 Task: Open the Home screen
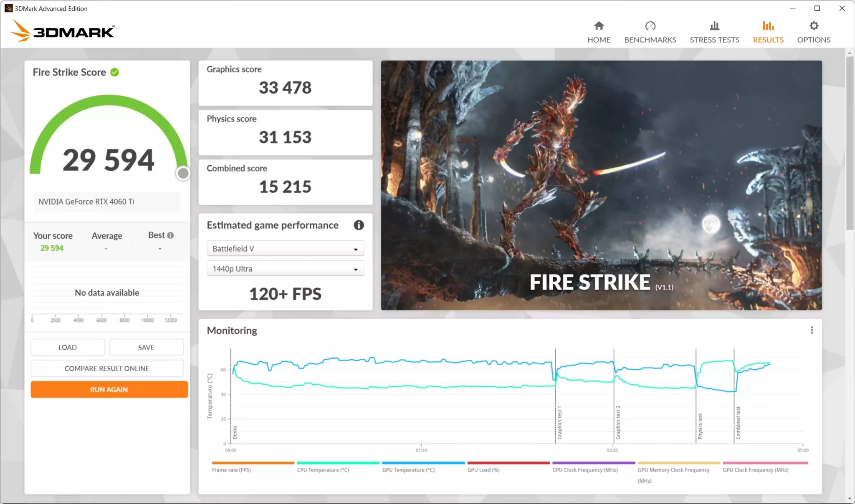click(598, 31)
